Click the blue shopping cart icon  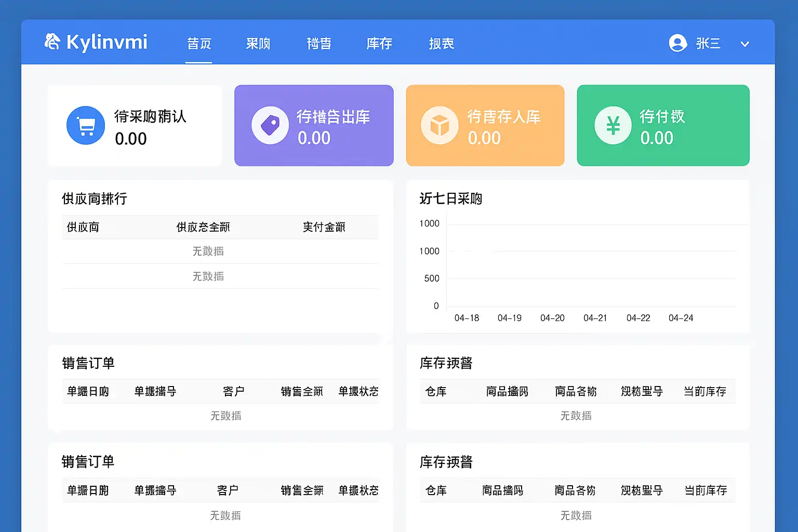86,125
